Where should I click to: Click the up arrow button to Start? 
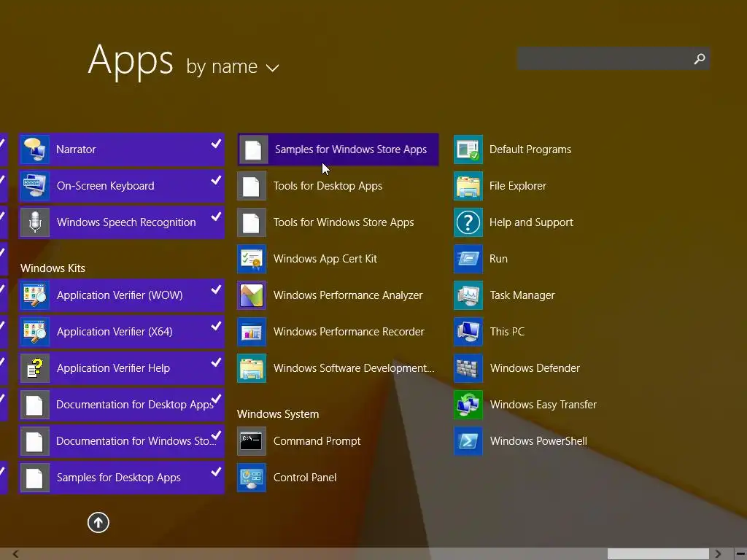click(x=98, y=522)
